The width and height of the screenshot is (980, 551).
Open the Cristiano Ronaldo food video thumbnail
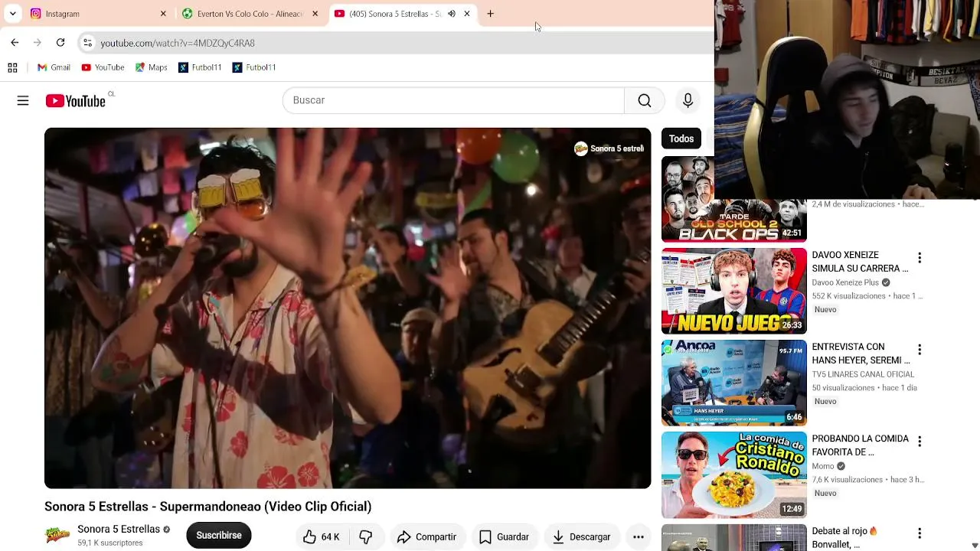[x=734, y=474]
